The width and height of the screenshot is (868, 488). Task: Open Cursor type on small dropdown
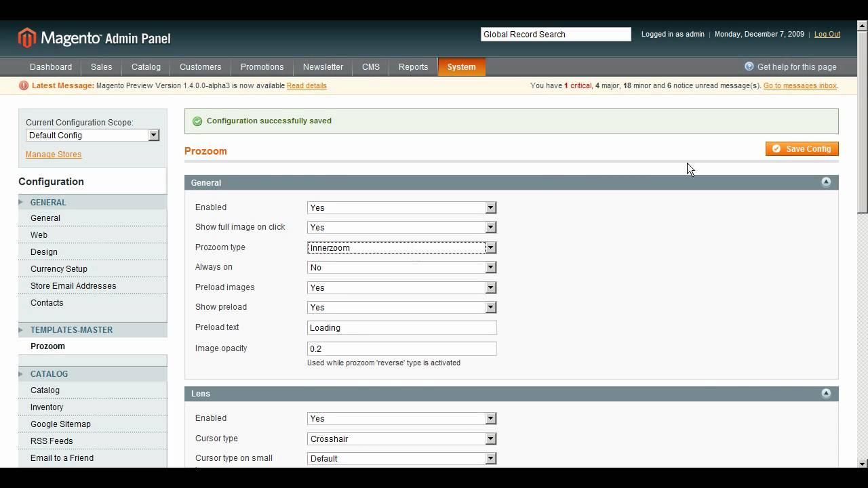click(x=402, y=458)
